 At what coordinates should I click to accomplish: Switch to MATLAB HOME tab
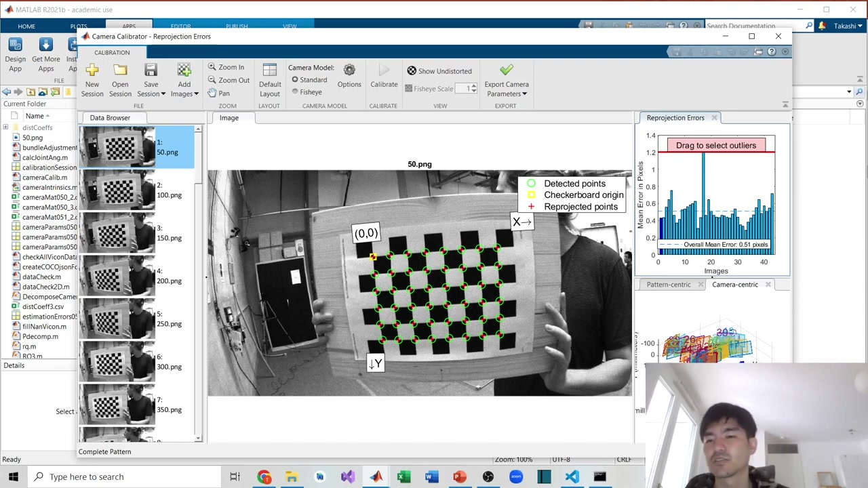click(x=26, y=26)
